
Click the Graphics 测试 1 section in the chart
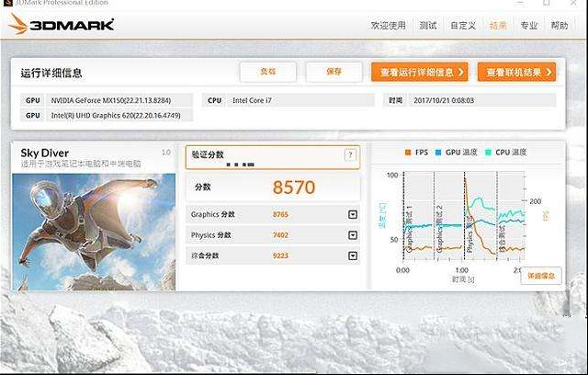tap(419, 216)
